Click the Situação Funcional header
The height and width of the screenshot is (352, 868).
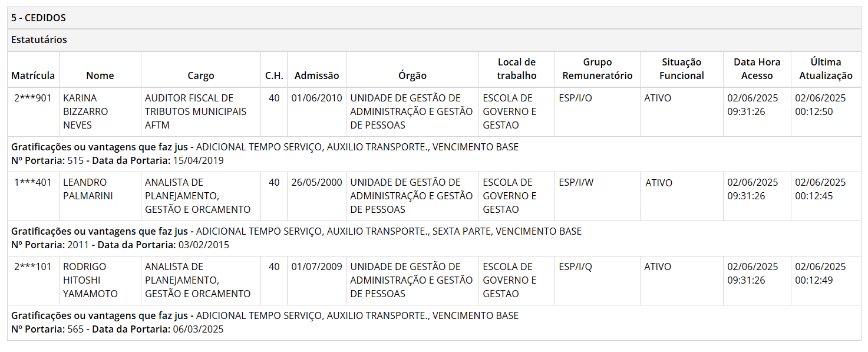pyautogui.click(x=682, y=69)
